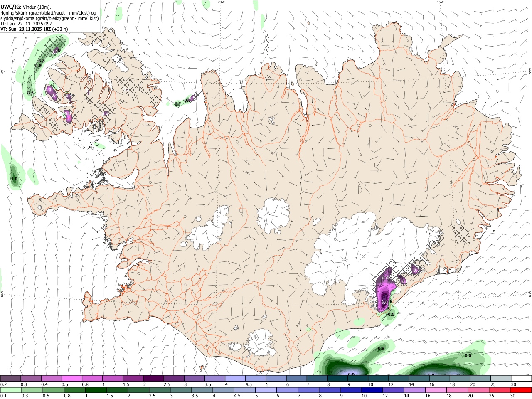Viewport: 532px width, 399px height.
Task: Click the '3.0' snowfall value in the purple area
Action: [x=384, y=302]
